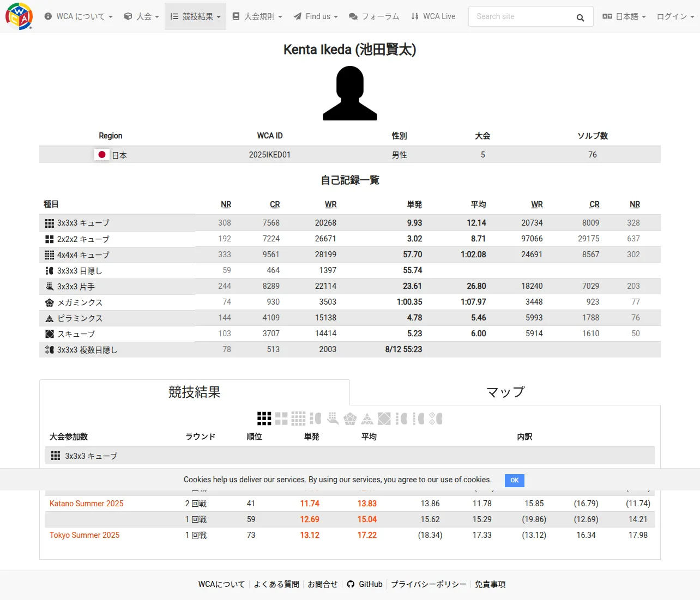Select the 3x3x3 blindfolded event icon filter

click(x=316, y=419)
